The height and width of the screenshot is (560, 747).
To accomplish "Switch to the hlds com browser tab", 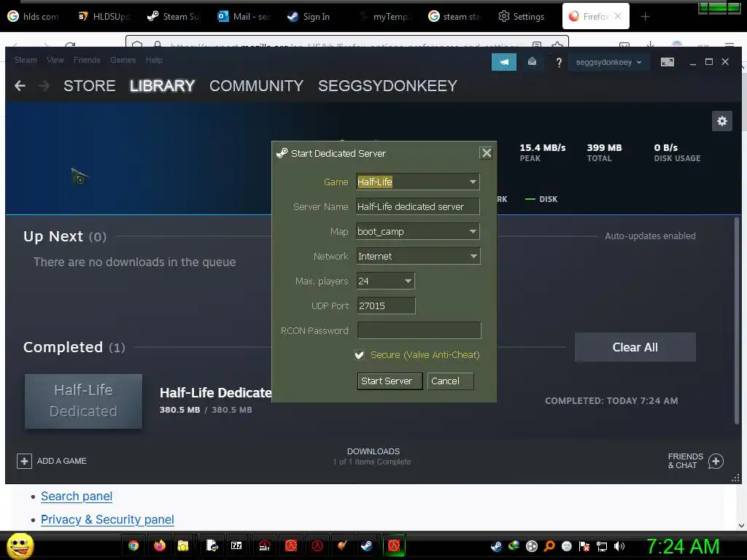I will click(34, 17).
